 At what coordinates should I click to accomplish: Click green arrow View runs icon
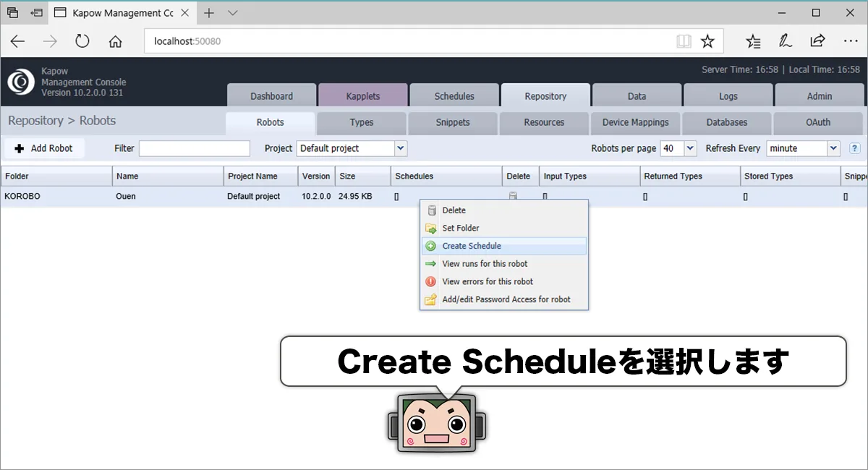pyautogui.click(x=431, y=264)
